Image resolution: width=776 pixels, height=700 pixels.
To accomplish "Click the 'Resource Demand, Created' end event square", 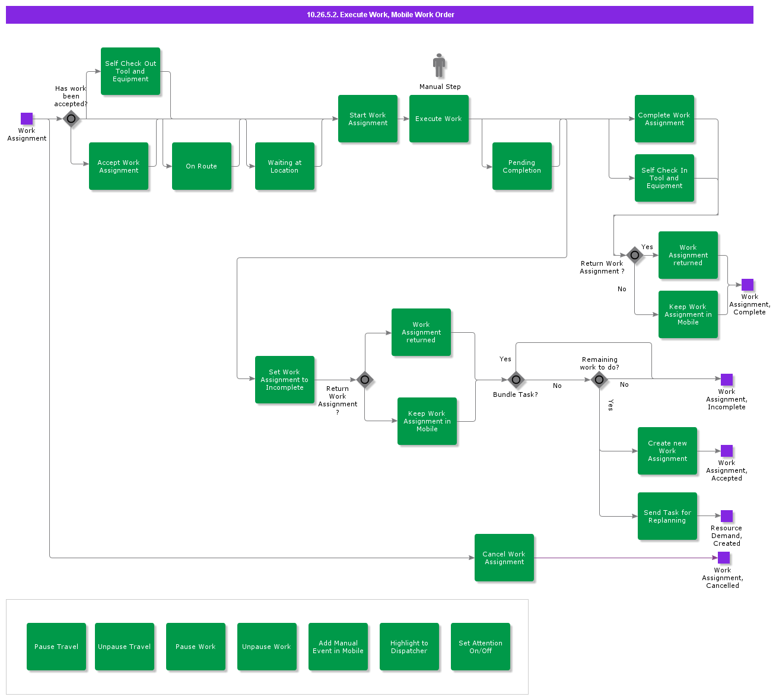I will pyautogui.click(x=727, y=516).
